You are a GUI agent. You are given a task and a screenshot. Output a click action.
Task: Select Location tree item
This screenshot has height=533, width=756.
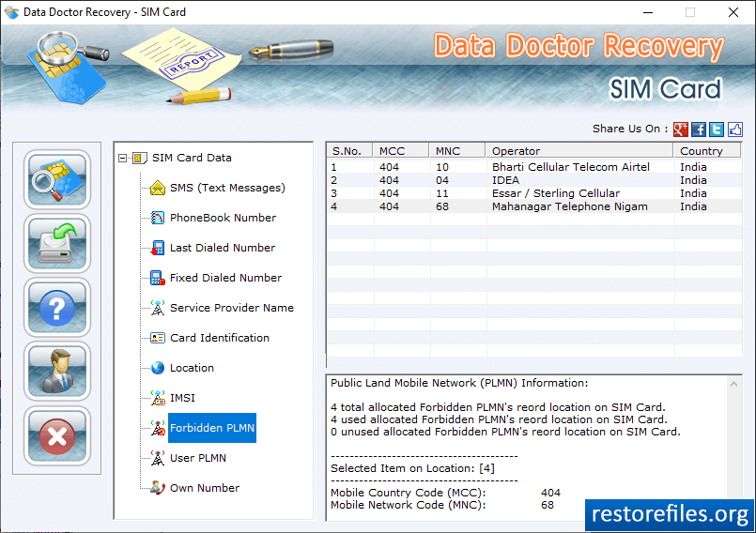192,368
